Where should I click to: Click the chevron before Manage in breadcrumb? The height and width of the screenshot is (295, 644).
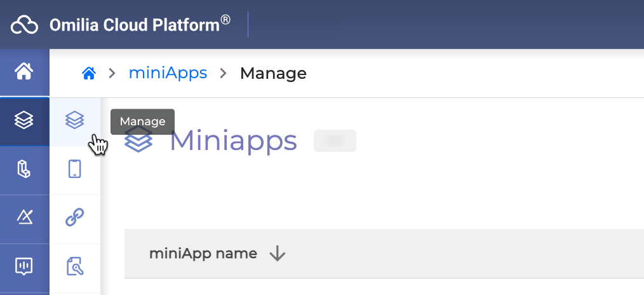[x=223, y=74]
